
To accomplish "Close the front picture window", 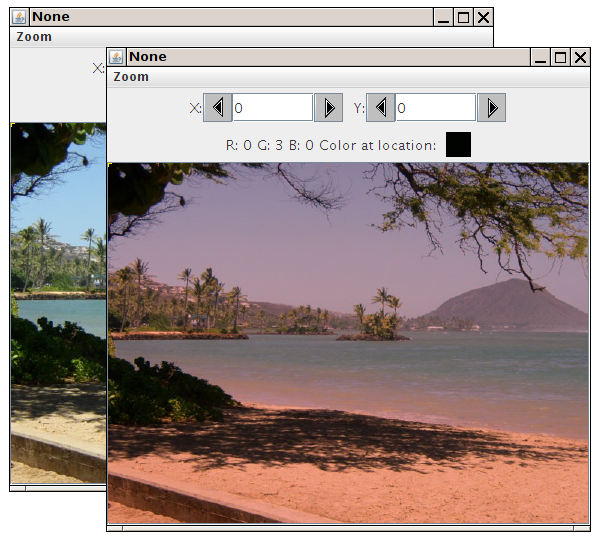I will click(580, 58).
